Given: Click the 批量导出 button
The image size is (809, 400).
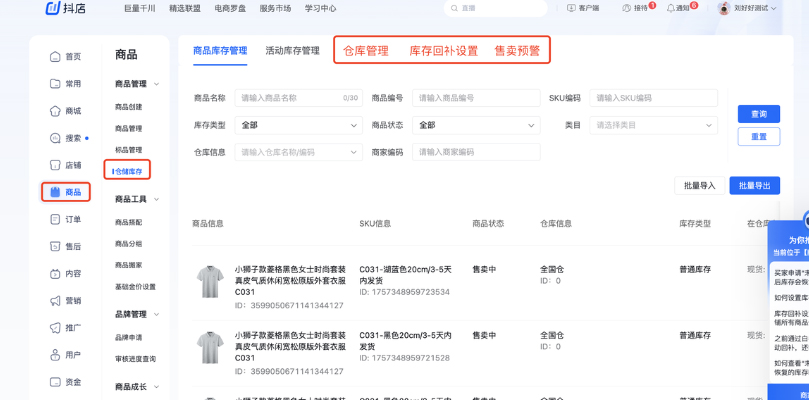Looking at the screenshot, I should coord(754,186).
